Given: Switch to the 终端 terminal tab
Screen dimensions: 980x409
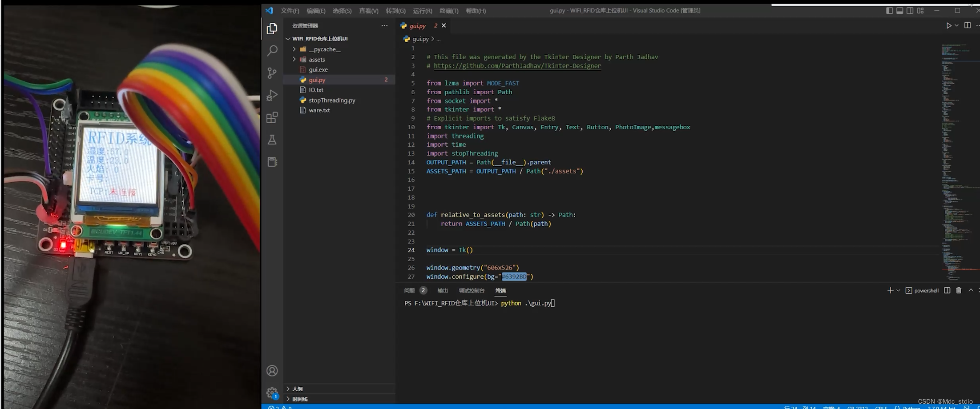Looking at the screenshot, I should [x=500, y=290].
